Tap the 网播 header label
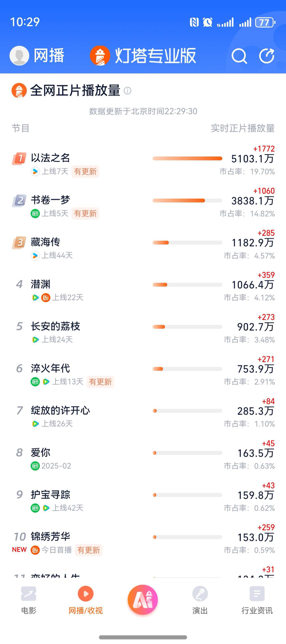 (49, 56)
